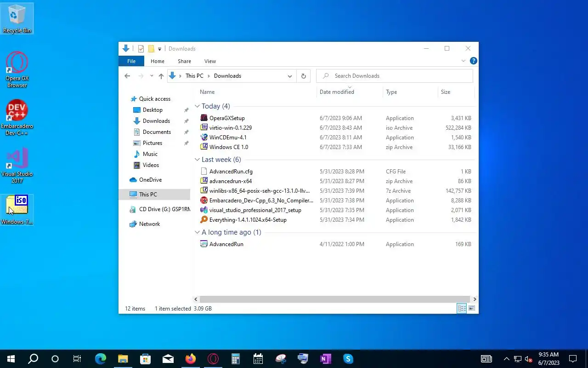Collapse the A long time ago (1) group

click(x=197, y=232)
